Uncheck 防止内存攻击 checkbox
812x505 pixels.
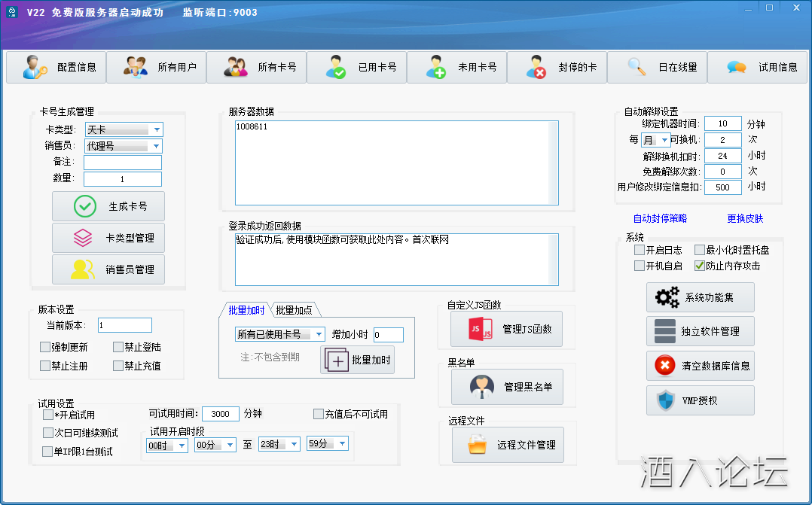tap(699, 266)
